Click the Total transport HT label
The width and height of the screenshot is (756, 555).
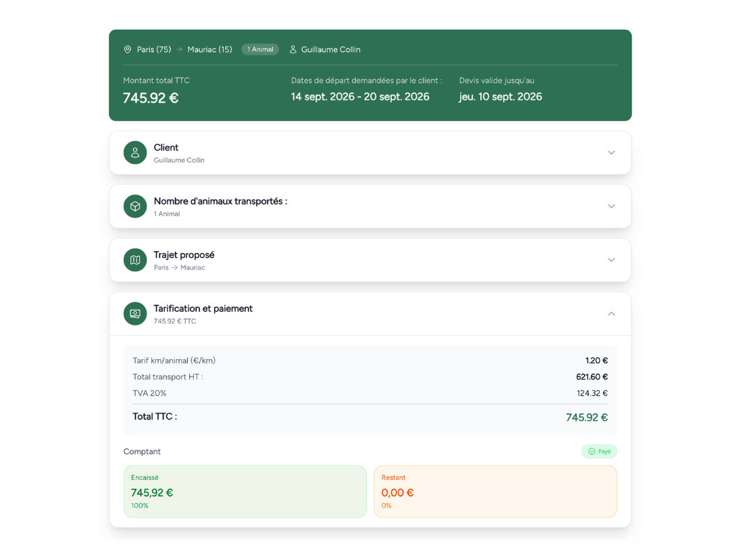[x=168, y=377]
